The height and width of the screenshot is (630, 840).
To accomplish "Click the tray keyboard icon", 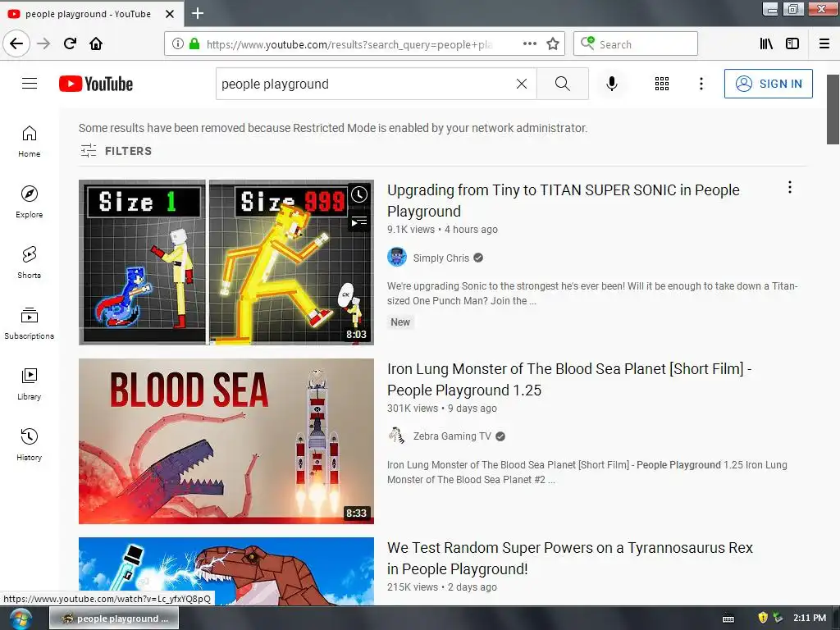I will click(x=728, y=619).
